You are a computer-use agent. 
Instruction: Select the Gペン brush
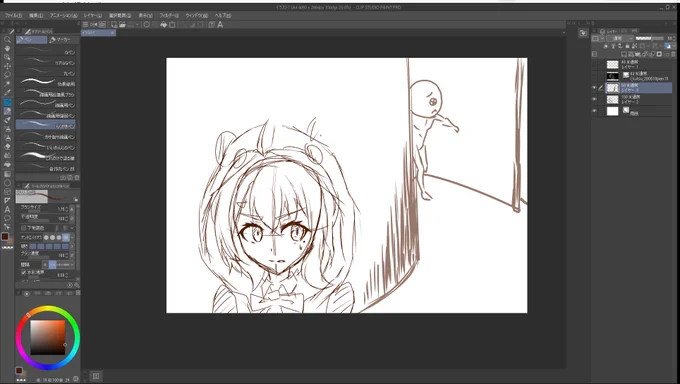click(46, 52)
